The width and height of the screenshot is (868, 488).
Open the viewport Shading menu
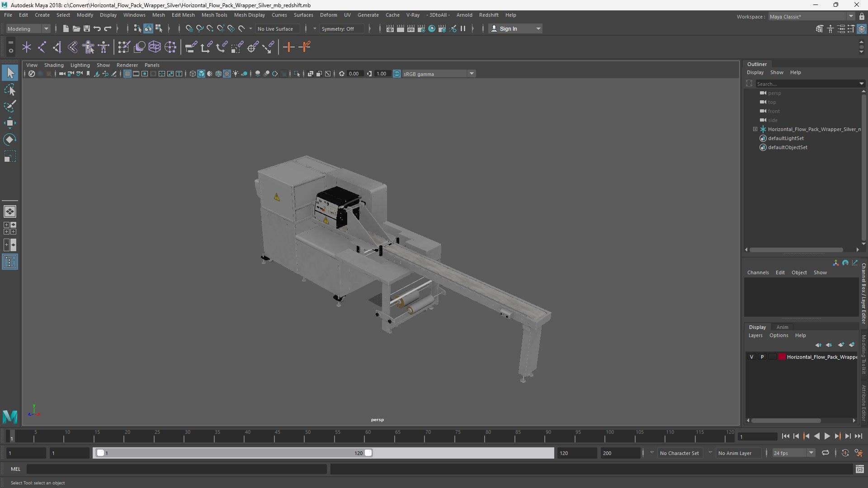click(54, 65)
